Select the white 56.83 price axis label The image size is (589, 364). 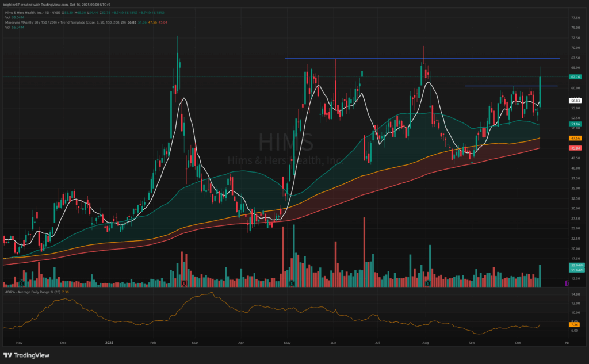pyautogui.click(x=575, y=101)
